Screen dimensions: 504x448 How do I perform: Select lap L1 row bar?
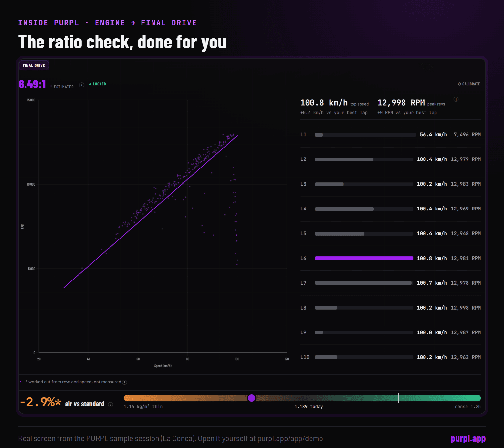click(x=365, y=135)
